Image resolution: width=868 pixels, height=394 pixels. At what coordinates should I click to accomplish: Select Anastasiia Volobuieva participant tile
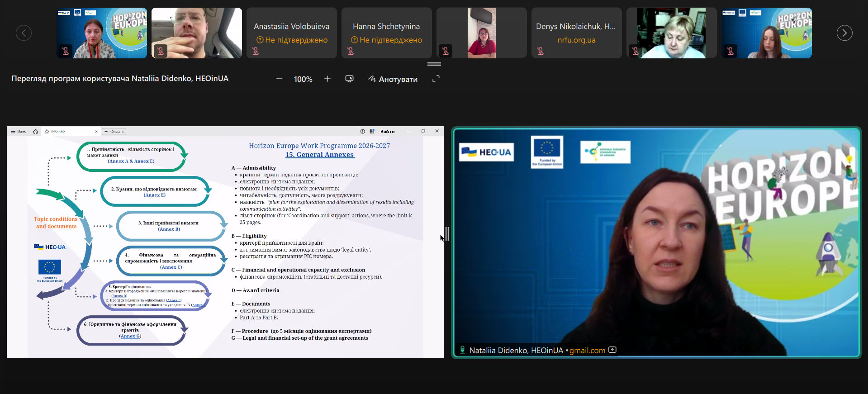[291, 33]
